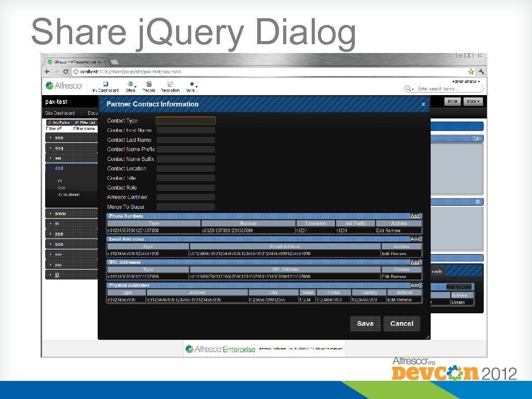Click Edit in the phone number row
Image resolution: width=532 pixels, height=399 pixels.
(x=380, y=230)
